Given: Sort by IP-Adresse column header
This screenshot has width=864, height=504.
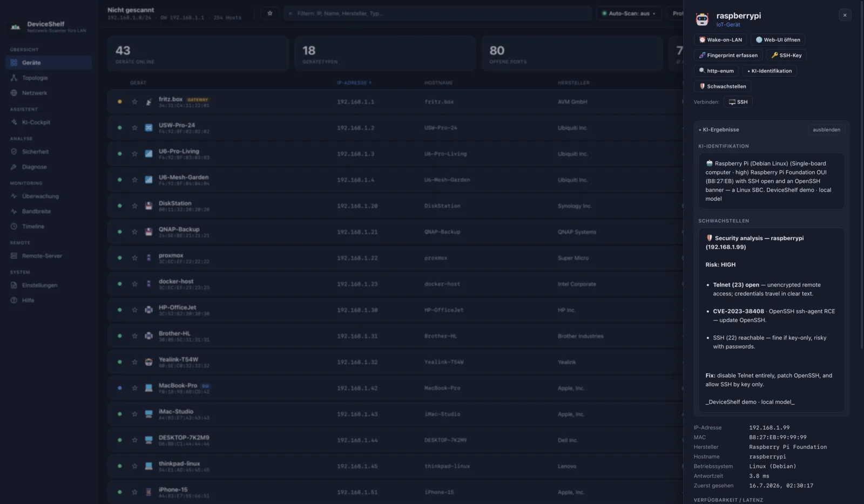Looking at the screenshot, I should [x=354, y=83].
